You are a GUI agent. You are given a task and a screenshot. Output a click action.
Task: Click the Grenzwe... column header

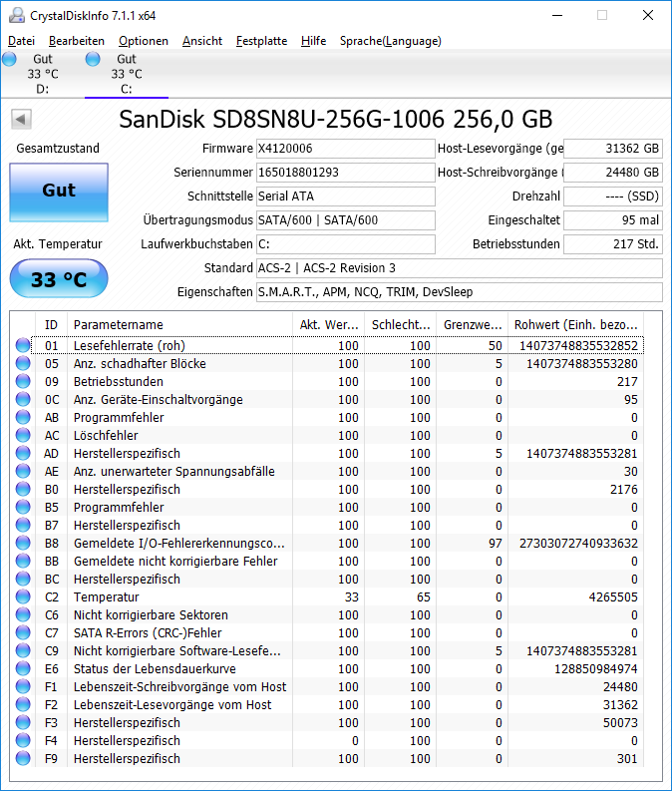click(x=473, y=325)
